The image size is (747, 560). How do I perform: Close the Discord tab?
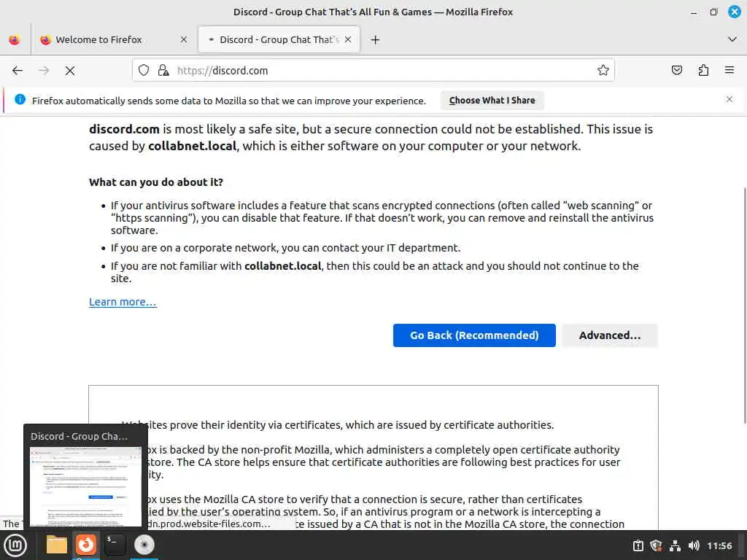tap(348, 40)
